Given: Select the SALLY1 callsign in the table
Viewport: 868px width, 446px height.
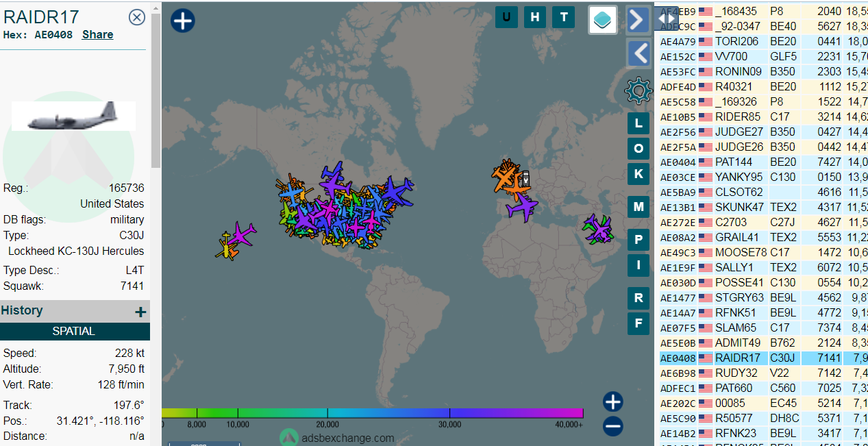Looking at the screenshot, I should tap(734, 267).
